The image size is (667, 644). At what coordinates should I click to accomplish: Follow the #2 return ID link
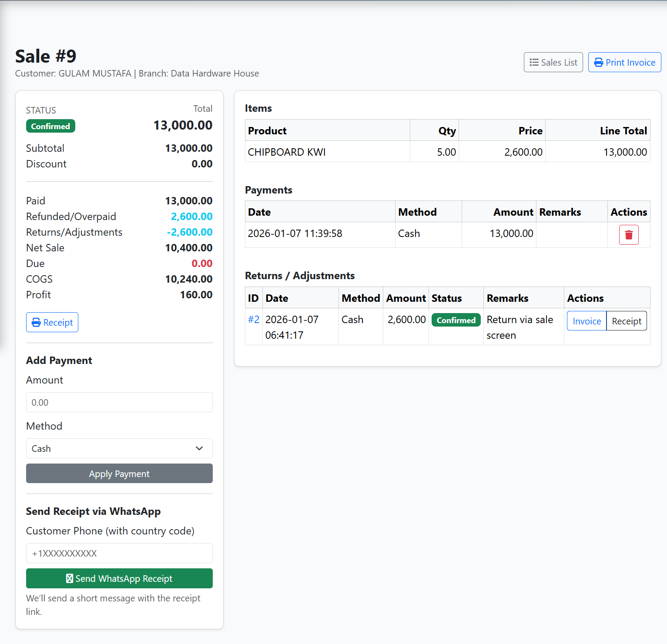tap(254, 319)
